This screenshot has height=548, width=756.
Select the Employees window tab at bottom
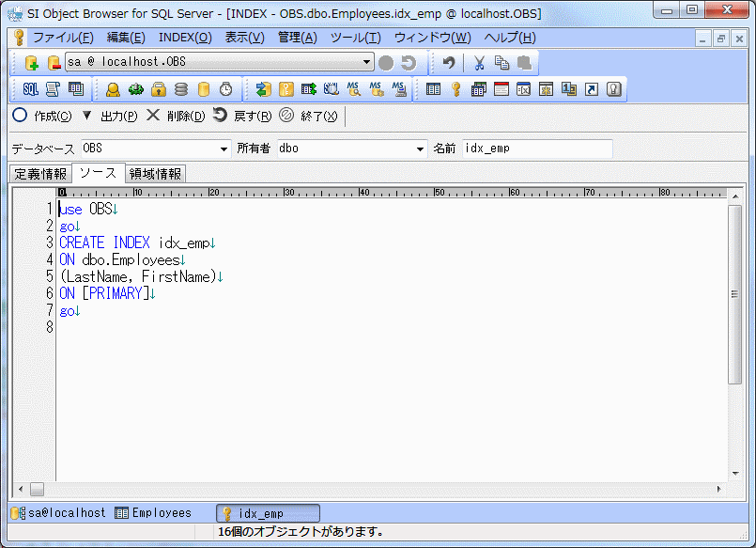154,513
